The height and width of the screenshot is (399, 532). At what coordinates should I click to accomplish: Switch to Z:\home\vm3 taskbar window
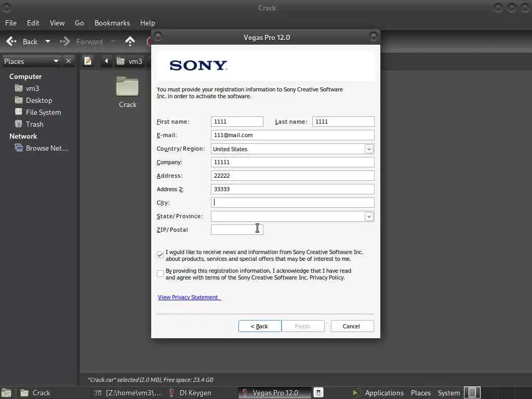point(127,393)
